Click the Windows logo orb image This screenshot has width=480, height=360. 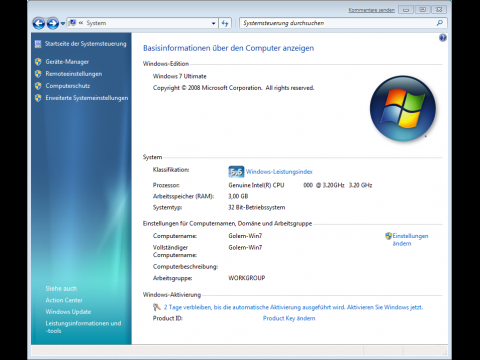click(x=403, y=108)
